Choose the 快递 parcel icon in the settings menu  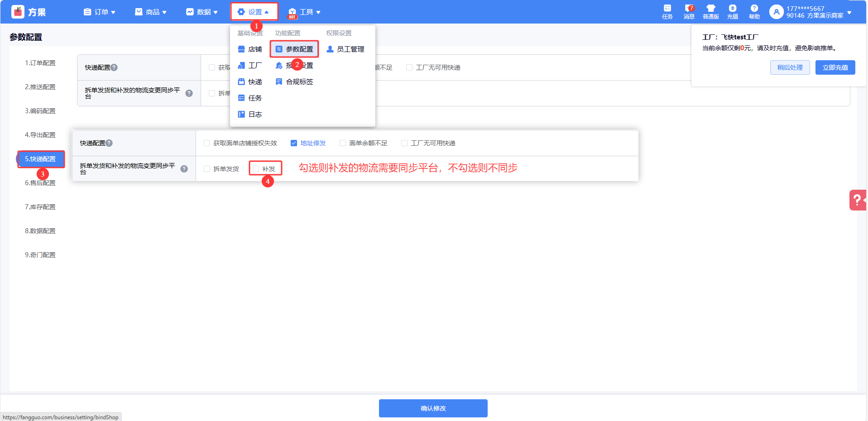click(x=241, y=81)
